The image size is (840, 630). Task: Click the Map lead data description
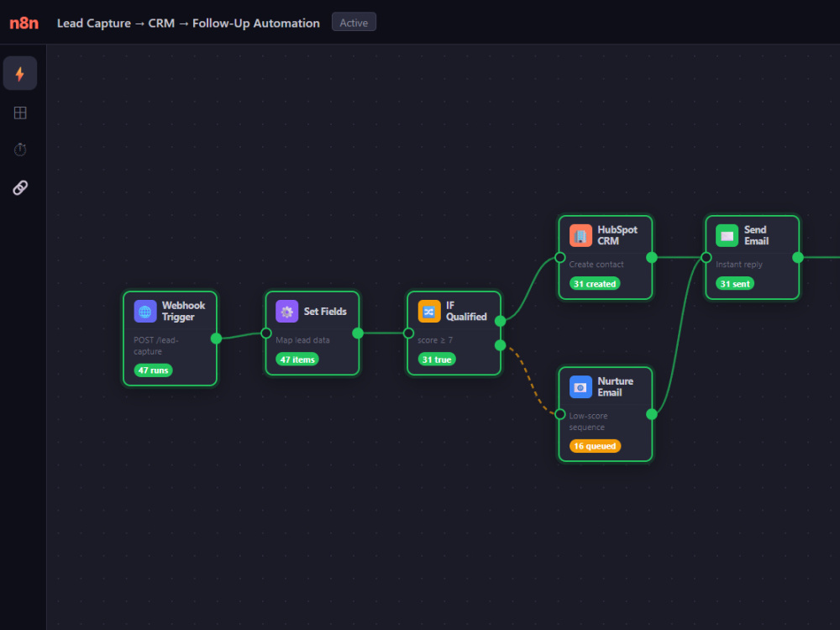tap(302, 340)
